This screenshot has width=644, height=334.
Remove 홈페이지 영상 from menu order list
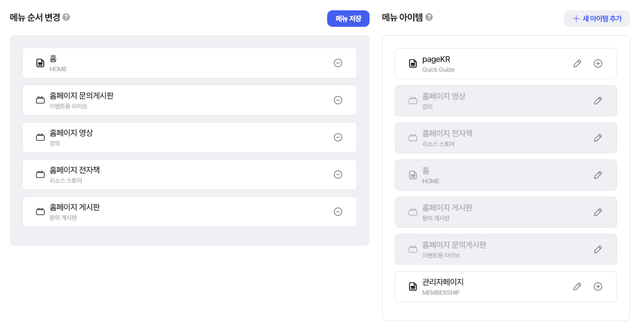[338, 137]
